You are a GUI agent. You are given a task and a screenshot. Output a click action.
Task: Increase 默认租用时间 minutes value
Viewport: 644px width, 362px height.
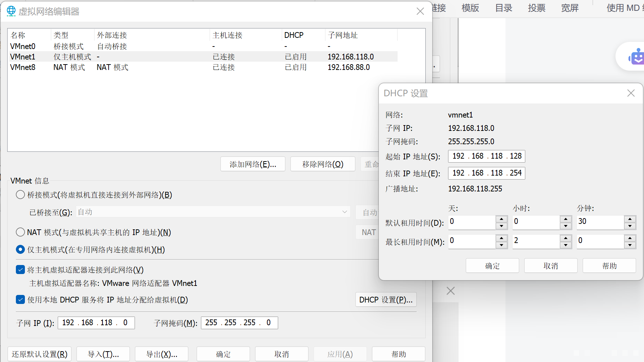[x=630, y=219]
